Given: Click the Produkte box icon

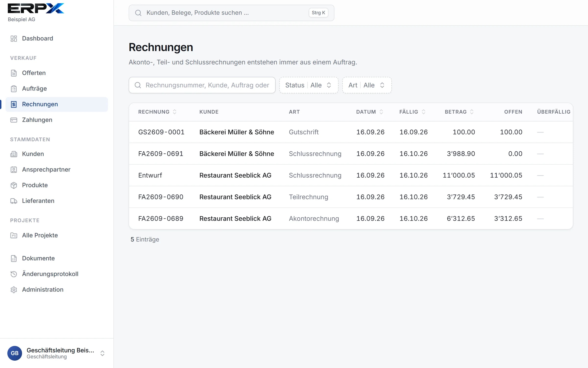Looking at the screenshot, I should click(x=14, y=185).
